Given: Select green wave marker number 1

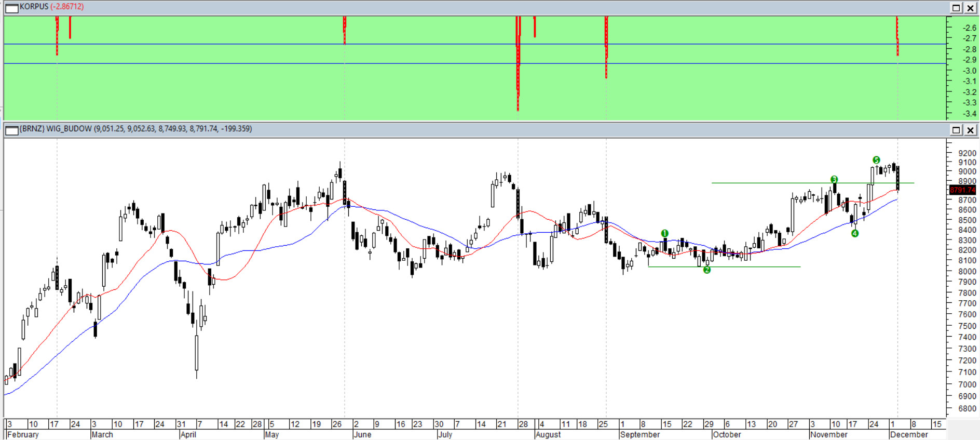Looking at the screenshot, I should [664, 234].
